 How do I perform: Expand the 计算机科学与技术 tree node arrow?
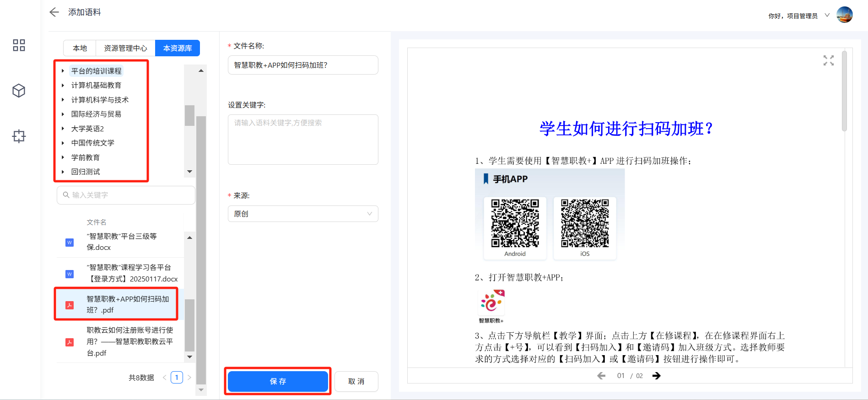click(63, 100)
